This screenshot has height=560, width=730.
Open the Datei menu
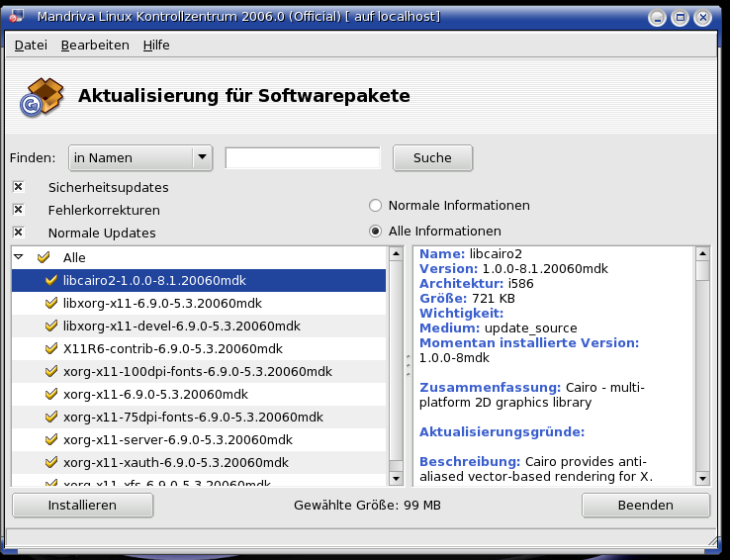click(31, 46)
